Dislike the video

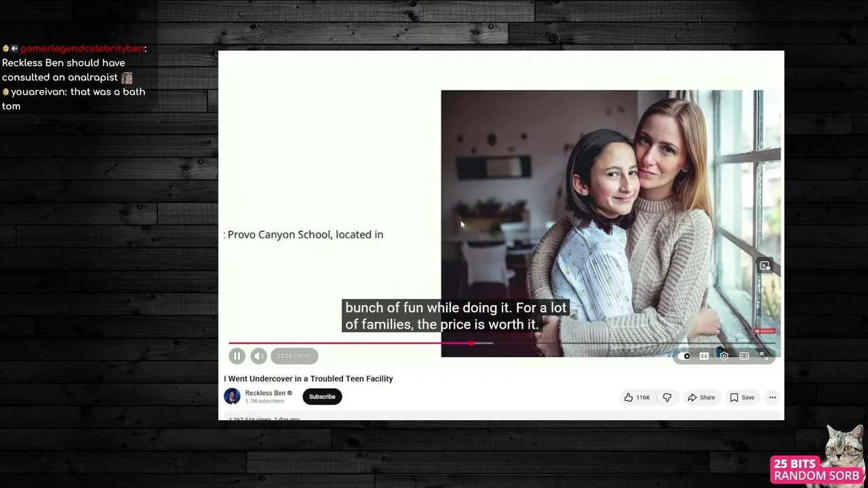(x=667, y=397)
